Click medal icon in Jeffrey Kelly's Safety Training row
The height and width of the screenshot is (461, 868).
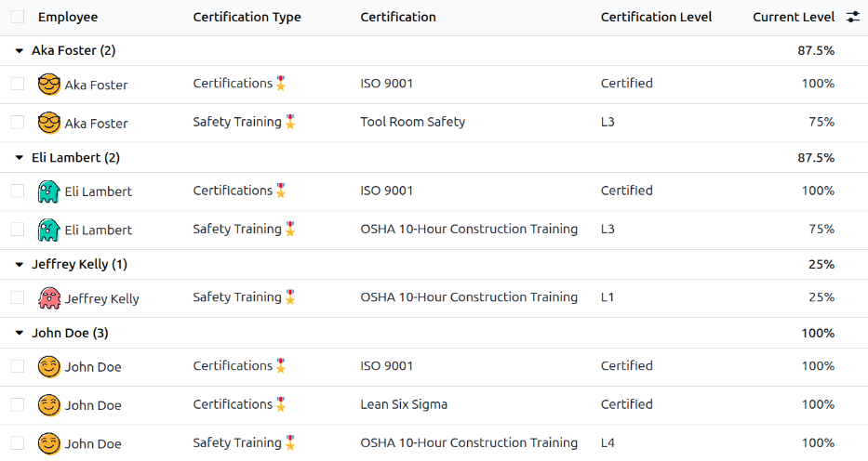click(x=290, y=297)
